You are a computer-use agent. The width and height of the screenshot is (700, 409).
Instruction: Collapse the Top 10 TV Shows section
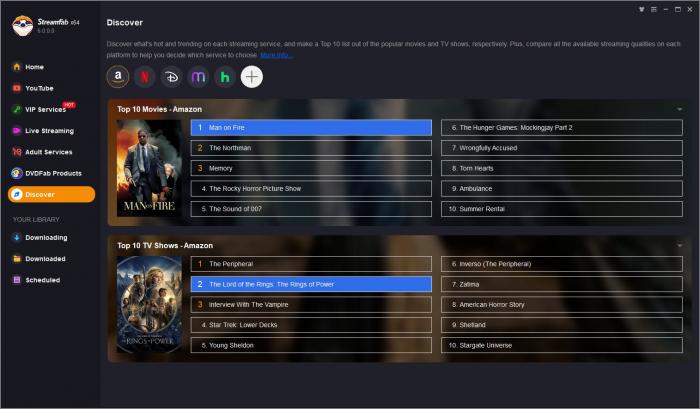pyautogui.click(x=679, y=245)
